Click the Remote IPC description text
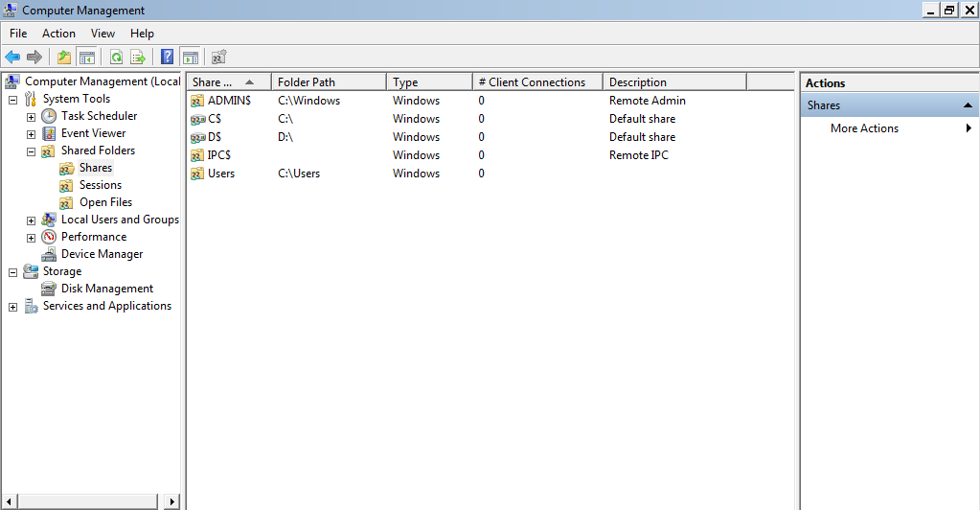This screenshot has height=510, width=980. pos(639,155)
